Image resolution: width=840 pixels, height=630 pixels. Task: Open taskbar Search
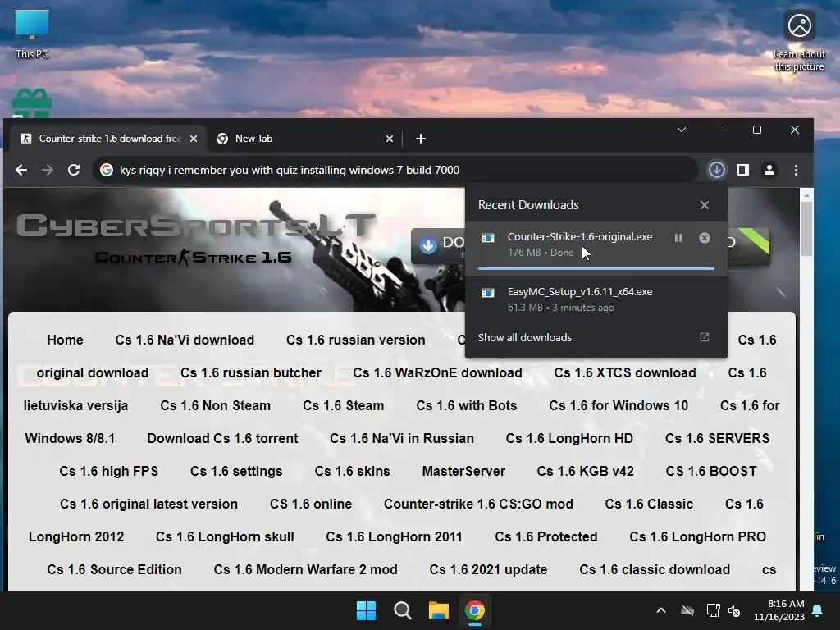click(x=402, y=610)
